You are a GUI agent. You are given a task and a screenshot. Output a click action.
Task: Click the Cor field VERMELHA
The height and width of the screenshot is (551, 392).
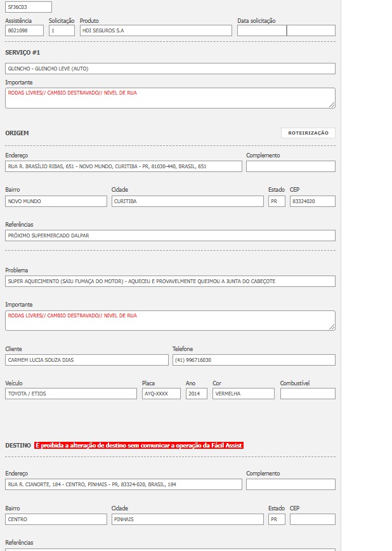(x=244, y=394)
